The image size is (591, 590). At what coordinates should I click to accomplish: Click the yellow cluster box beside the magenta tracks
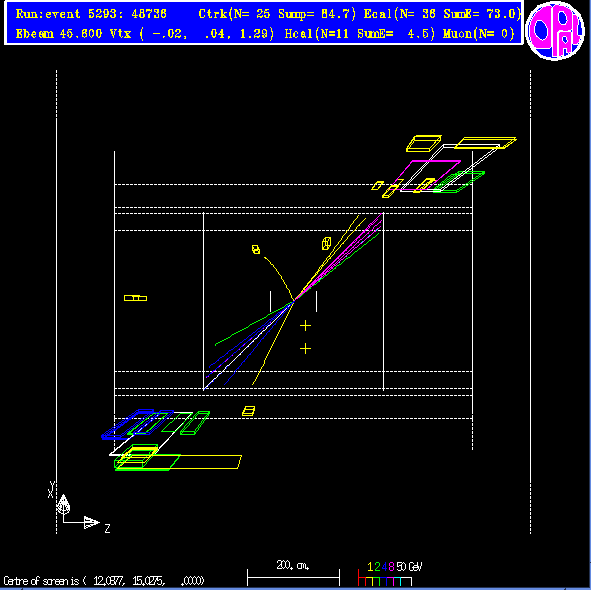pyautogui.click(x=326, y=244)
